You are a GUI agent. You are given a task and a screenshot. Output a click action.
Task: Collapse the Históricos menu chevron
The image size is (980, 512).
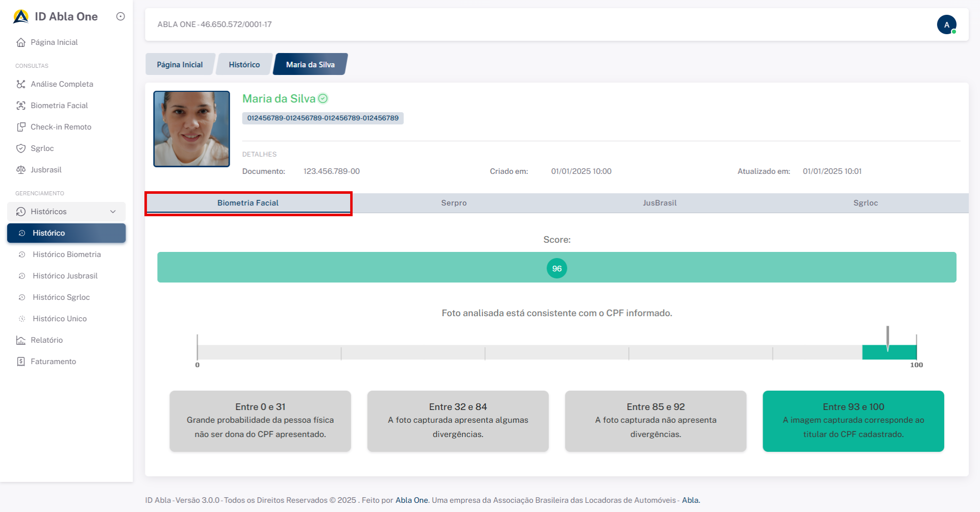(x=113, y=212)
